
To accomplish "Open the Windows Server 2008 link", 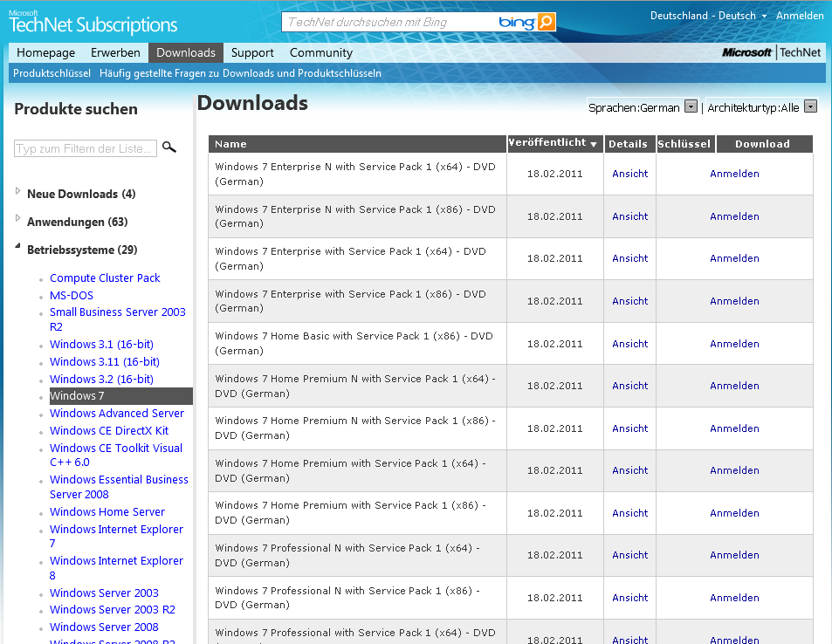I will click(104, 627).
